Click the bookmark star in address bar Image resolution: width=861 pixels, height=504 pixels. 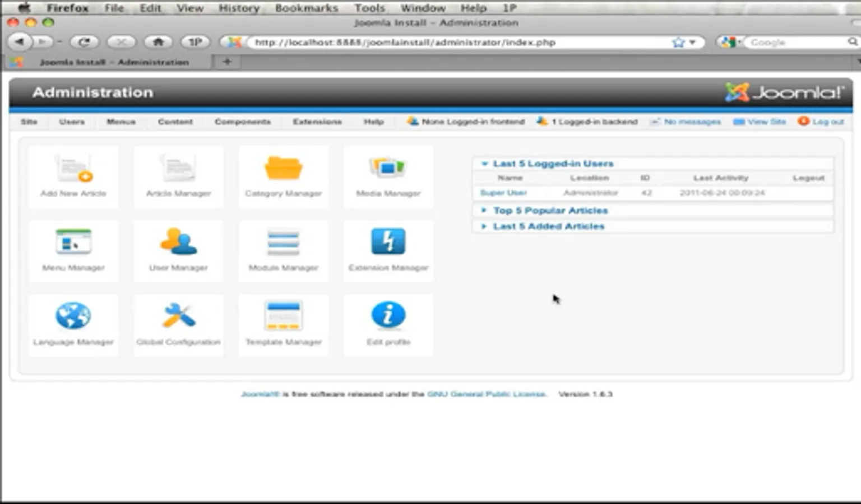click(x=678, y=43)
